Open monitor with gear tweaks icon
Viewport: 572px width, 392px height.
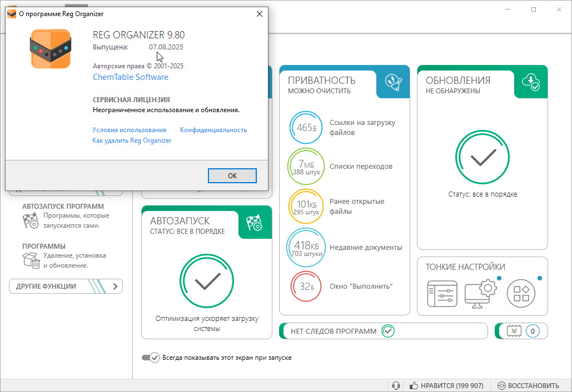coord(481,293)
